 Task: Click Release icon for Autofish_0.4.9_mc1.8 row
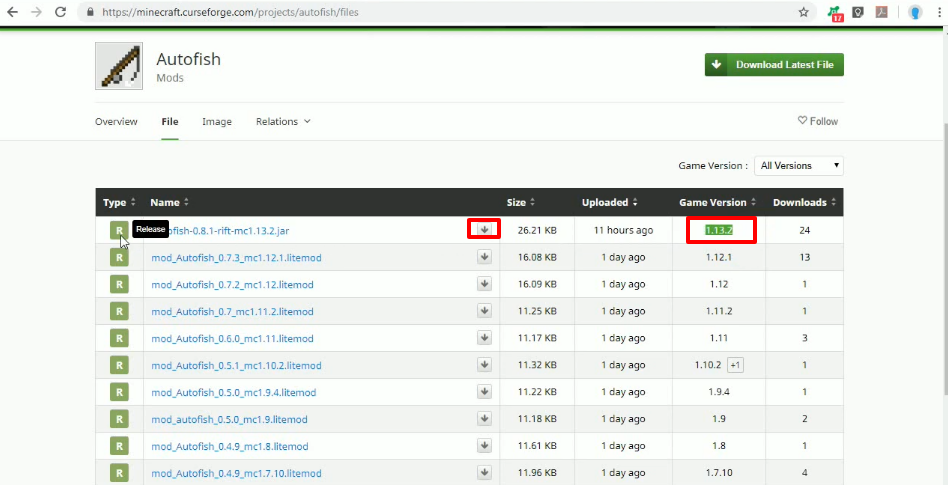pos(119,446)
